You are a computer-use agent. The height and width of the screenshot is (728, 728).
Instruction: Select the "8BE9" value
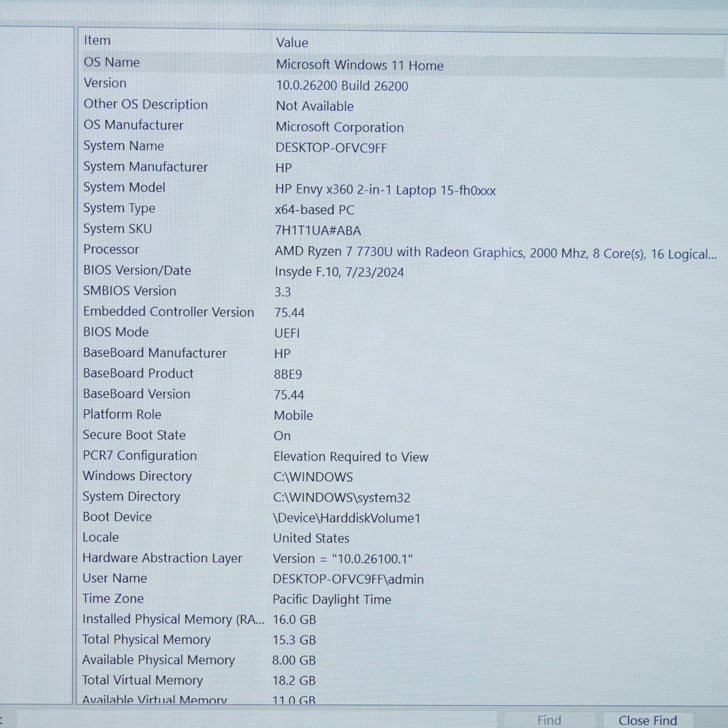tap(288, 374)
